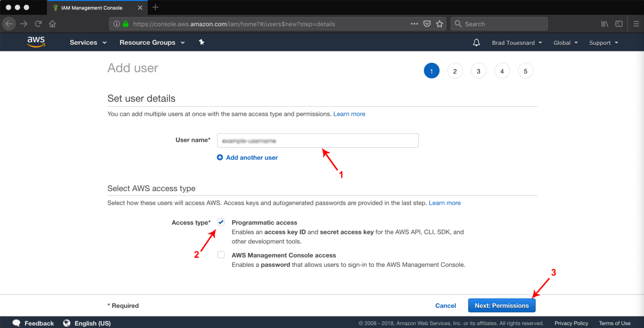Open the Firefox library icon

[605, 24]
